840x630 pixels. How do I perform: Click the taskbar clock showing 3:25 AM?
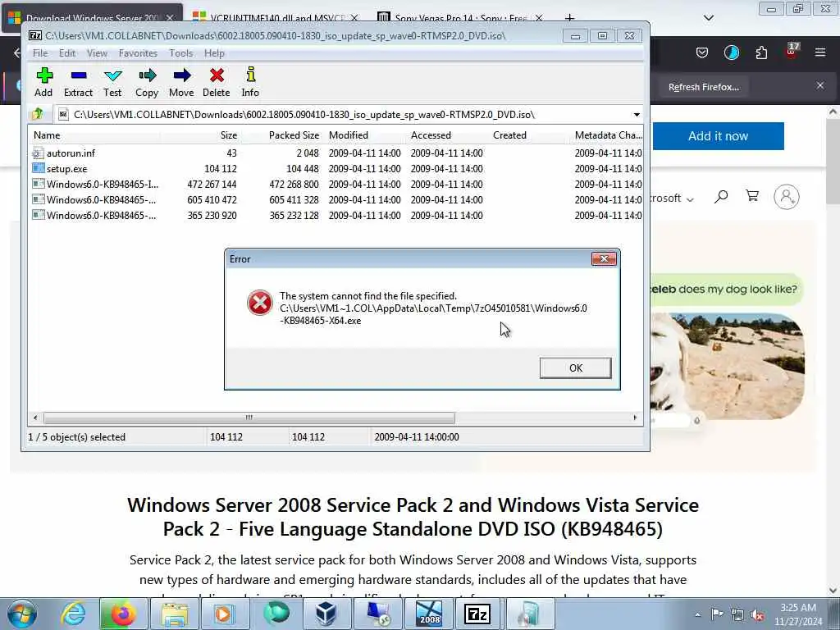point(798,614)
